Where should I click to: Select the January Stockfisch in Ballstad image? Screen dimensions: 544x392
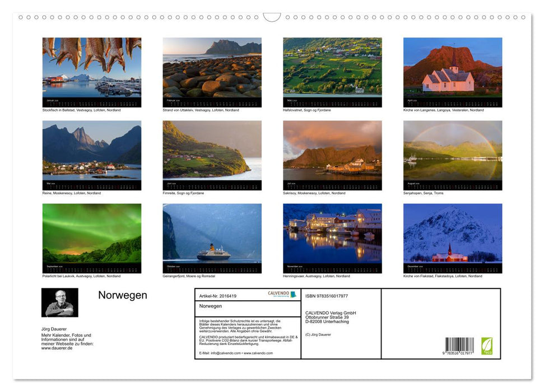pos(92,72)
